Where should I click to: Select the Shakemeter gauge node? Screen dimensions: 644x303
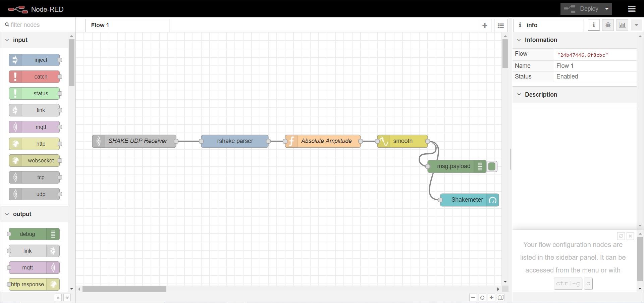click(467, 200)
